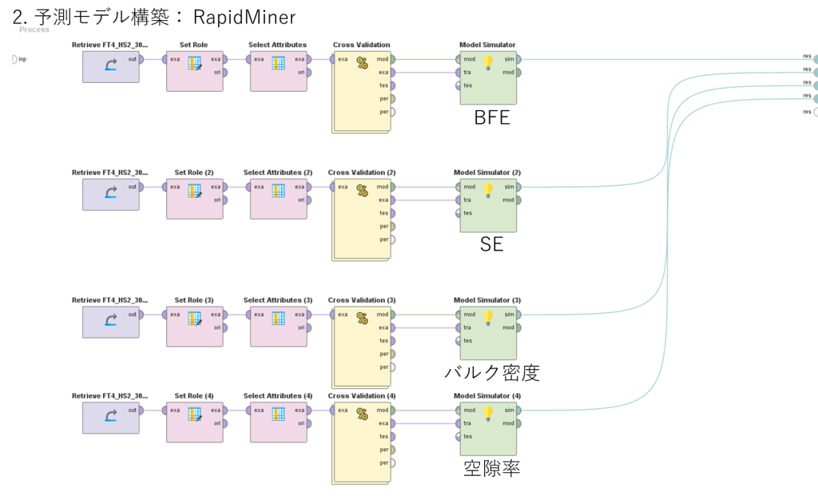Click the Cross Validation (4) percent icon
This screenshot has height=504, width=818.
tap(362, 415)
